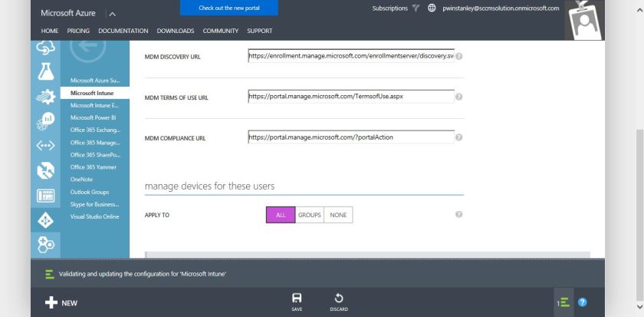
Task: Click the MDM Terms of Use URL field
Action: (351, 97)
